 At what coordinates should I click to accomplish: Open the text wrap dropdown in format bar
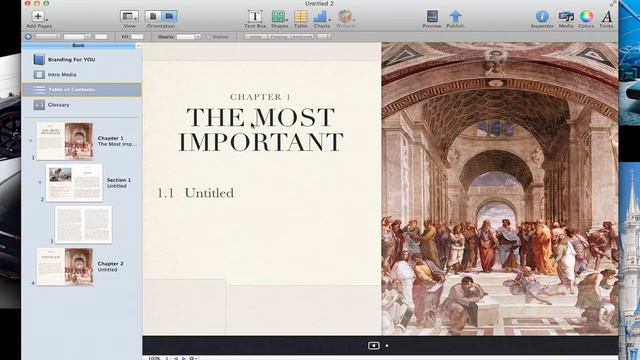324,37
